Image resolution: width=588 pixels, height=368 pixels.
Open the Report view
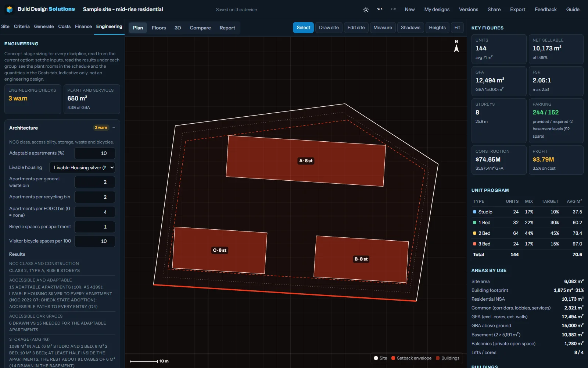(x=227, y=28)
